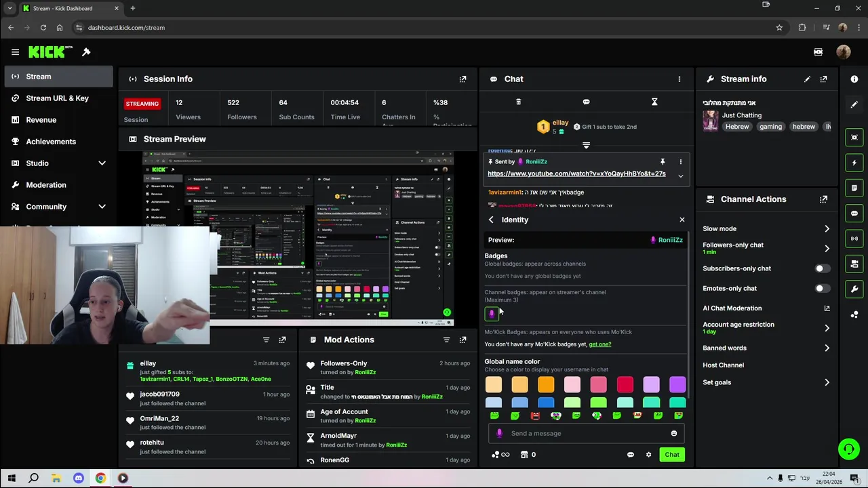868x488 pixels.
Task: Click the Hebrew stream tag
Action: 737,127
